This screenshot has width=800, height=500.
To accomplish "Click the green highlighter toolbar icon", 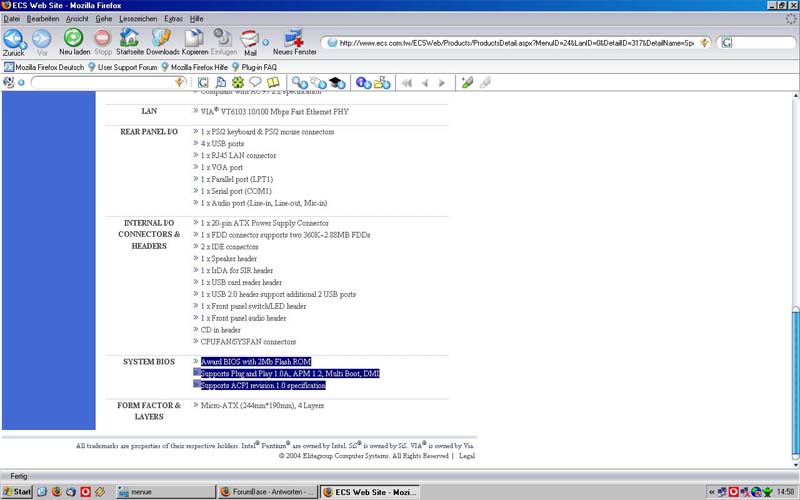I will point(467,82).
